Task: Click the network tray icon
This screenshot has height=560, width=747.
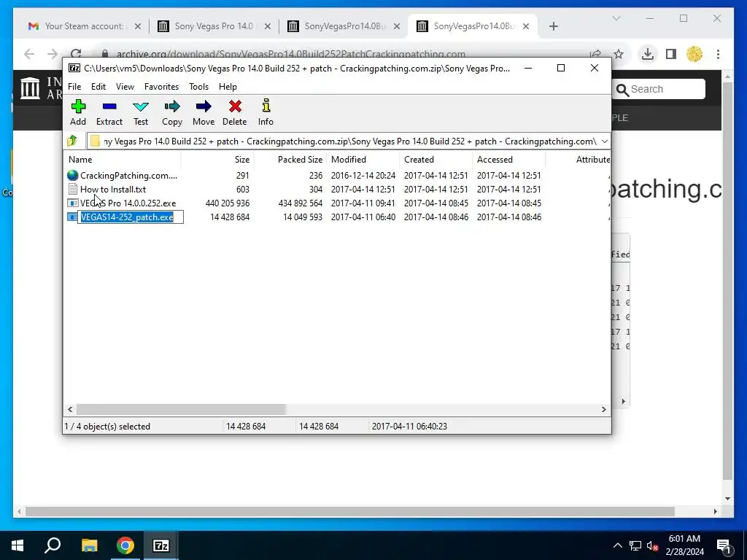Action: point(635,545)
